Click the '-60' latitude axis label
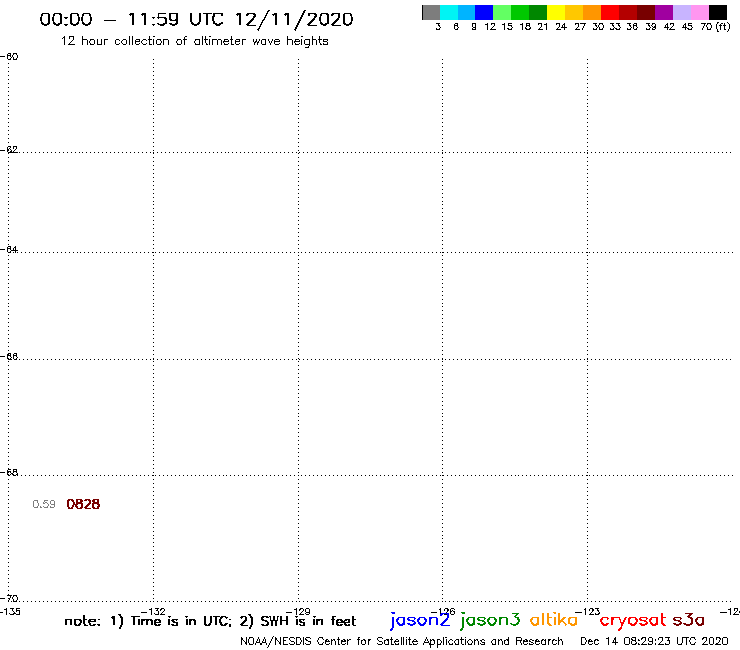The height and width of the screenshot is (650, 740). [9, 57]
